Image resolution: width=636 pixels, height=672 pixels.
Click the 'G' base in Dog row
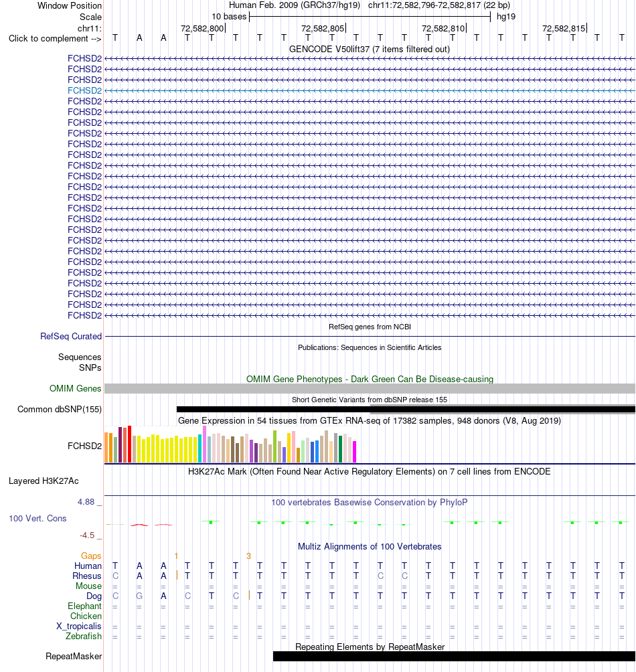pyautogui.click(x=139, y=596)
